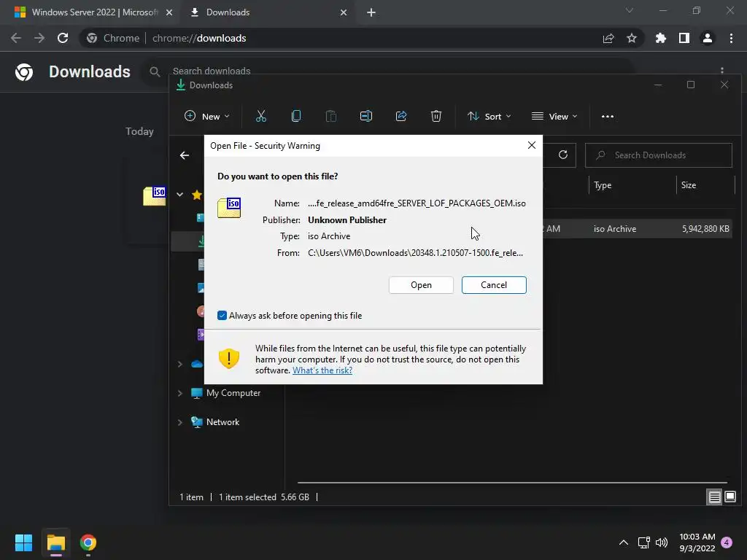The image size is (747, 560).
Task: Expand My Computer in the navigation tree
Action: [x=180, y=393]
